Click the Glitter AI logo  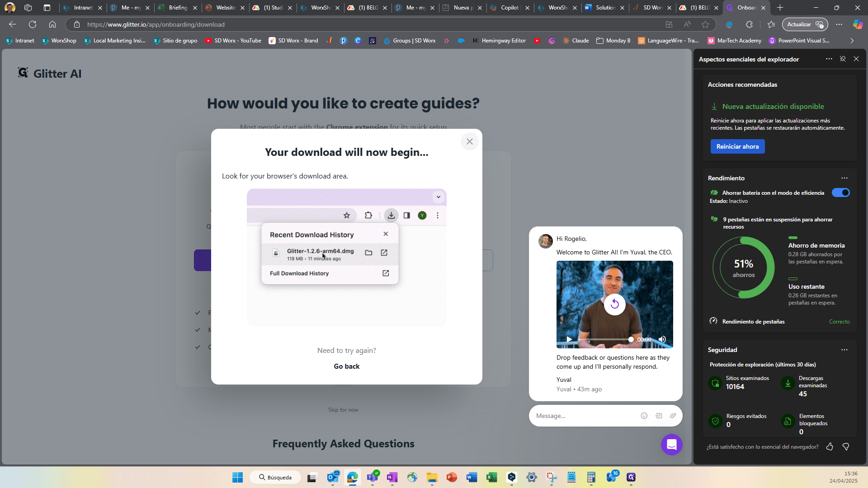tap(50, 73)
